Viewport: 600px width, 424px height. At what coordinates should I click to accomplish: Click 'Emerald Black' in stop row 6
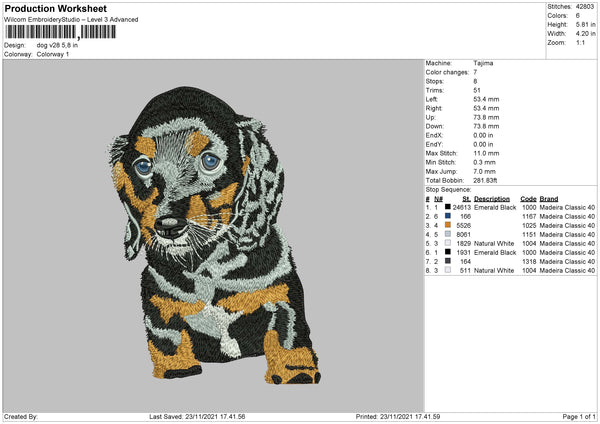[x=495, y=253]
